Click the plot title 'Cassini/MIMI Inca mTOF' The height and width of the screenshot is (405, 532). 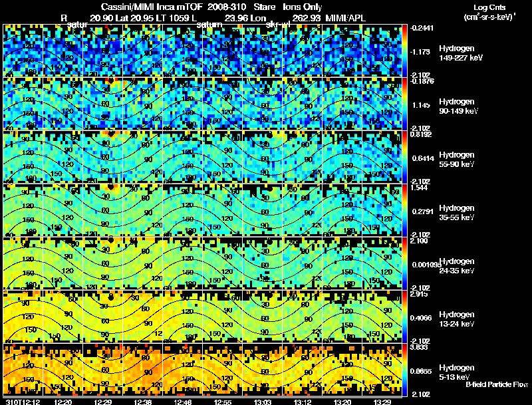152,7
